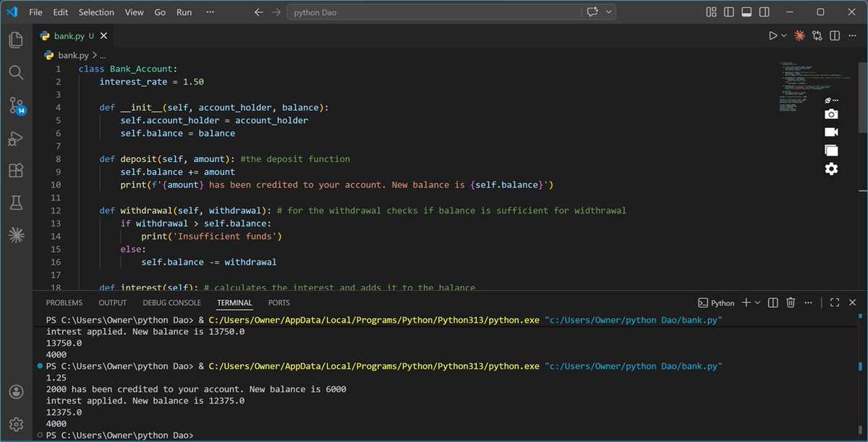
Task: Switch to the DEBUG CONSOLE panel tab
Action: pos(171,303)
